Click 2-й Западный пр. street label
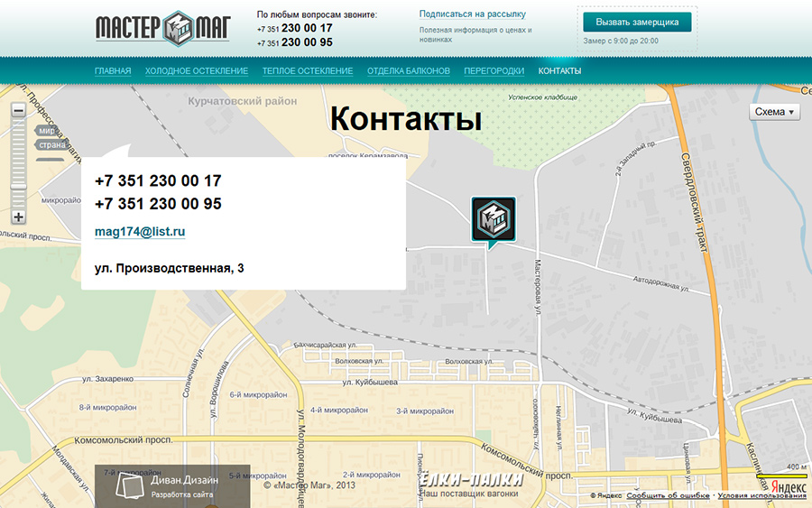 click(x=635, y=159)
